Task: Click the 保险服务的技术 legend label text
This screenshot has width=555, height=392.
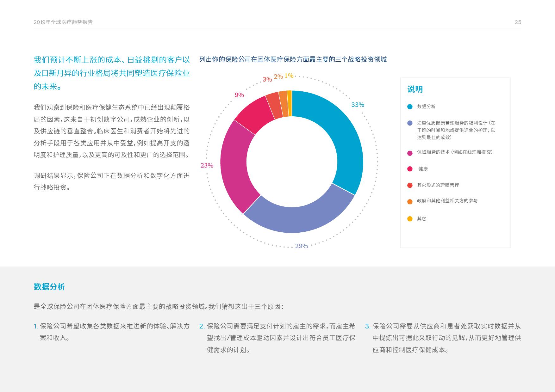Action: point(454,152)
